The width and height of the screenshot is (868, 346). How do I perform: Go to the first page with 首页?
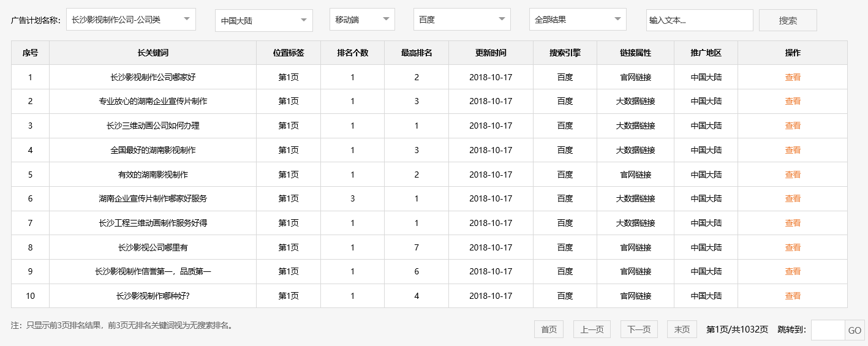pos(549,329)
